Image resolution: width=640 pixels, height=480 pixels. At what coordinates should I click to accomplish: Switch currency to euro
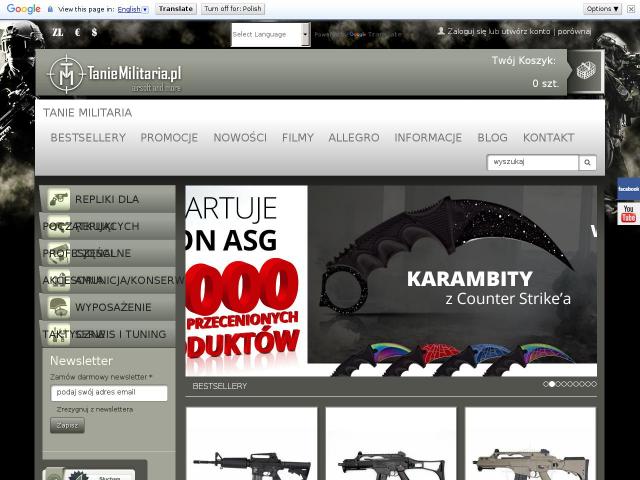78,32
